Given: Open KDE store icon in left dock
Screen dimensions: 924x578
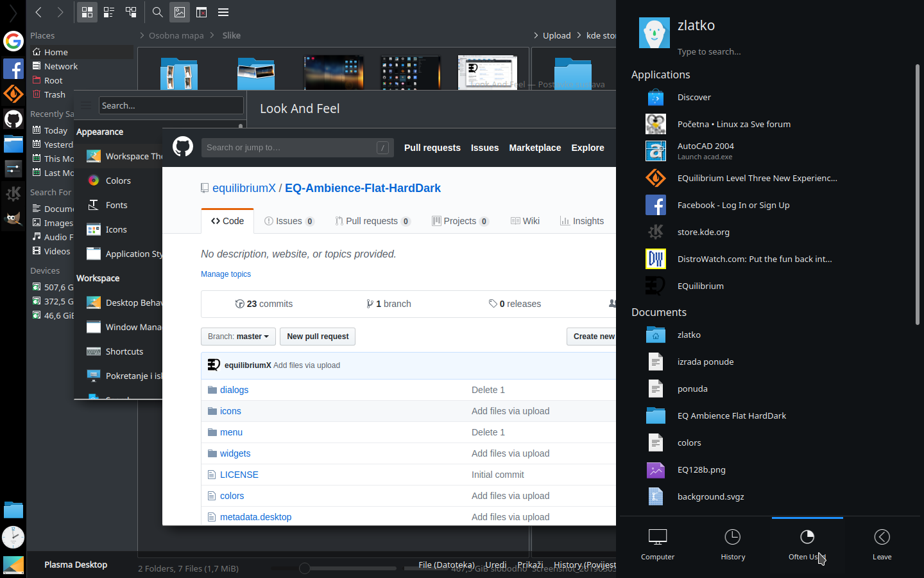Looking at the screenshot, I should point(13,193).
